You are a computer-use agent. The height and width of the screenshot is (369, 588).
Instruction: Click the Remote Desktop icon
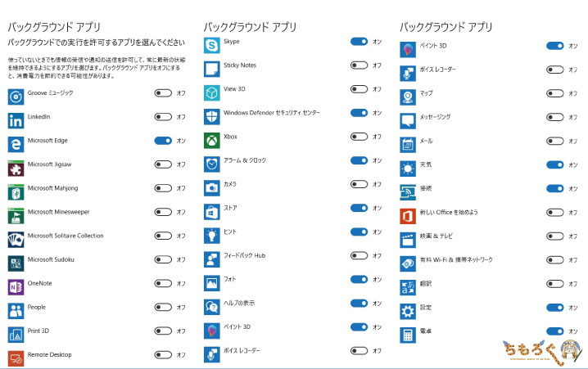coord(16,359)
